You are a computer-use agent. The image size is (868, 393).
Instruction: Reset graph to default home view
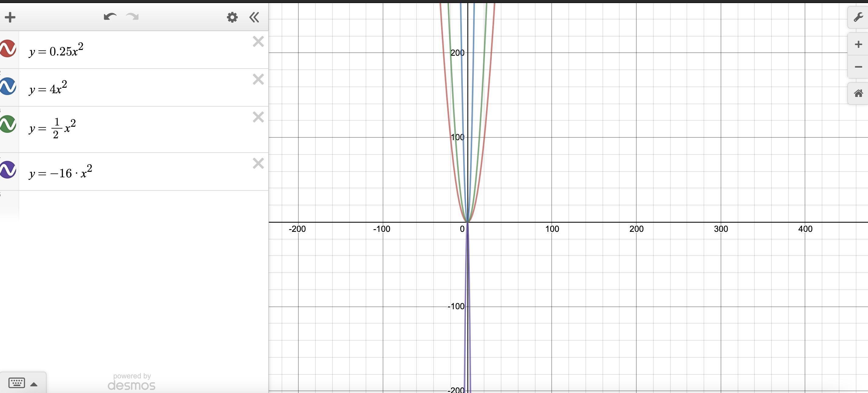pos(858,93)
